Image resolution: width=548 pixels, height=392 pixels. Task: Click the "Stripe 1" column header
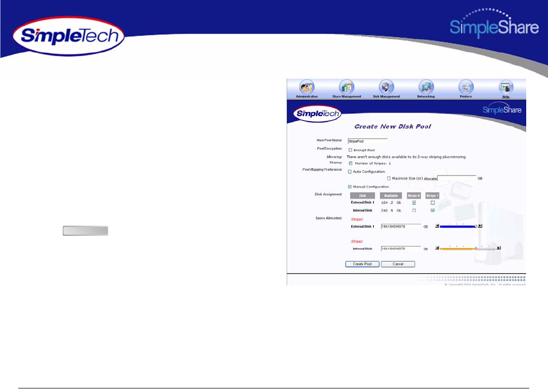coord(432,196)
